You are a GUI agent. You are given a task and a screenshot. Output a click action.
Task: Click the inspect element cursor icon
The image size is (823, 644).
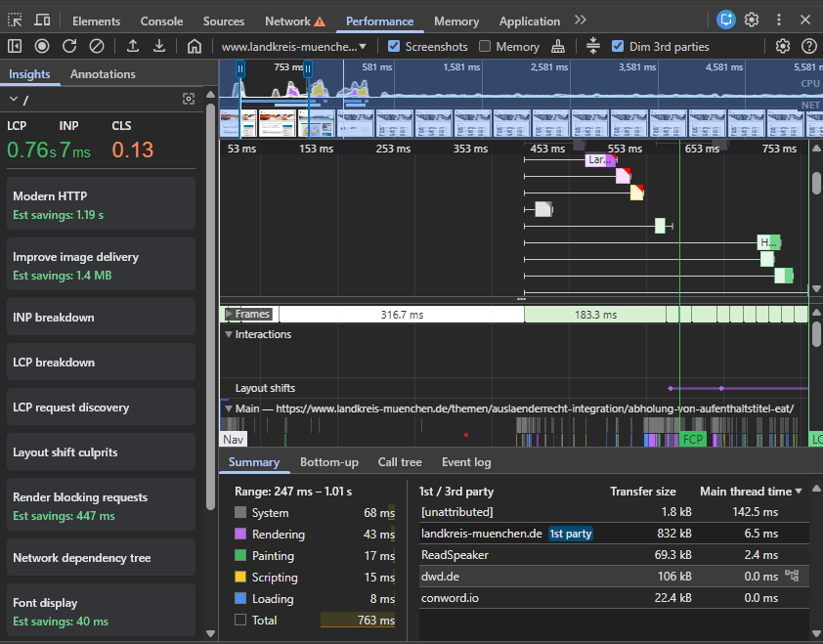14,21
